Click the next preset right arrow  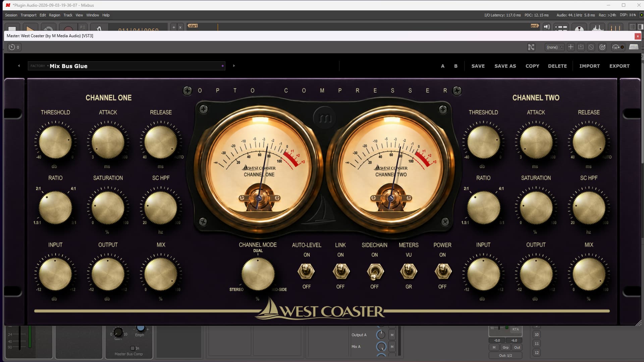(x=234, y=66)
